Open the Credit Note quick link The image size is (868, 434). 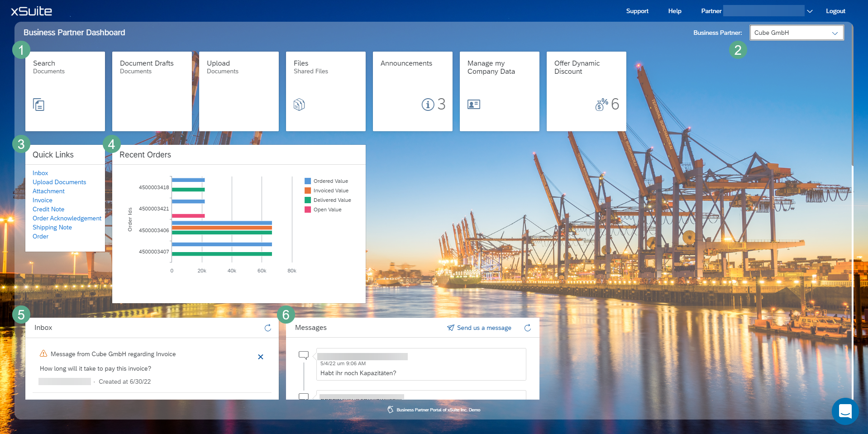tap(48, 209)
